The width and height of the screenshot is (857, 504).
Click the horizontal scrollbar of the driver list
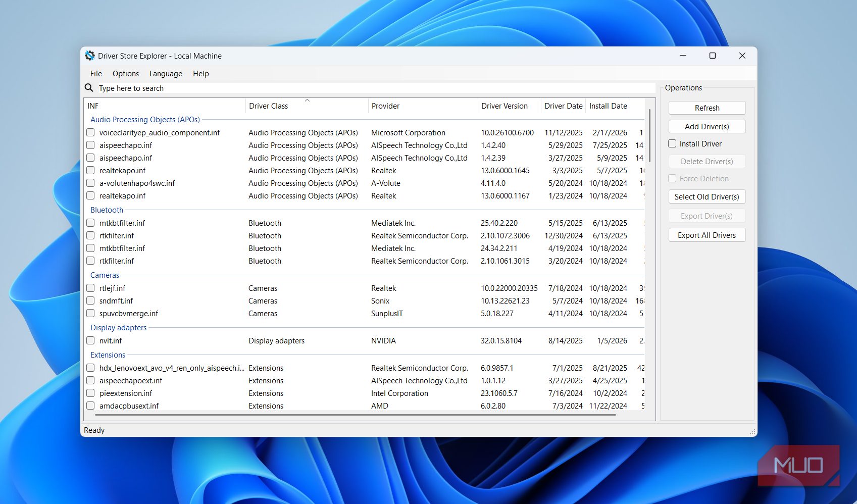pos(355,415)
